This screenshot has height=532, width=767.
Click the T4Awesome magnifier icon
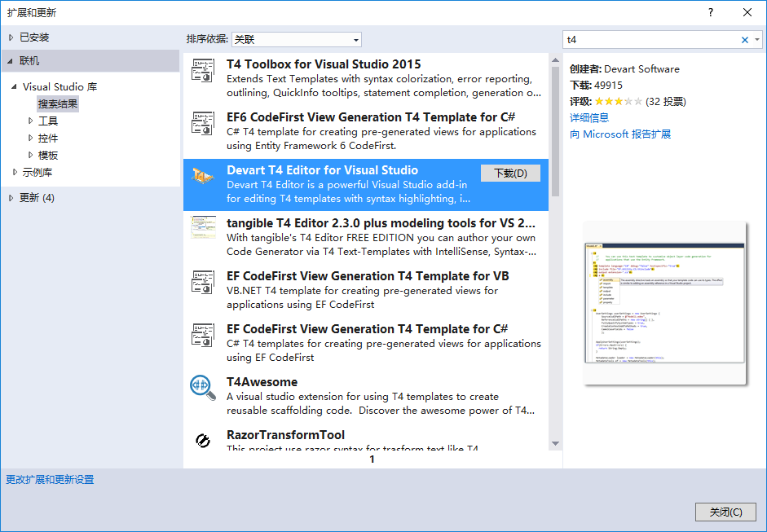pos(202,388)
